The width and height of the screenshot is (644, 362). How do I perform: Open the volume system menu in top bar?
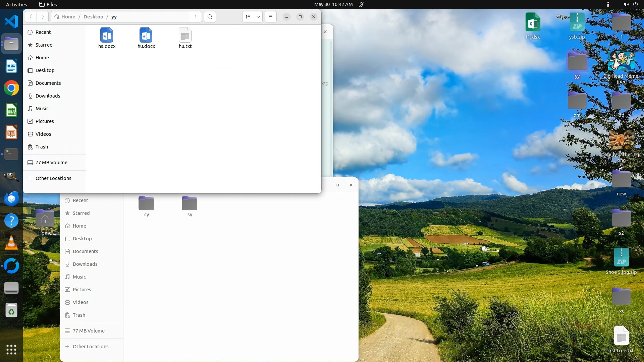pos(626,4)
